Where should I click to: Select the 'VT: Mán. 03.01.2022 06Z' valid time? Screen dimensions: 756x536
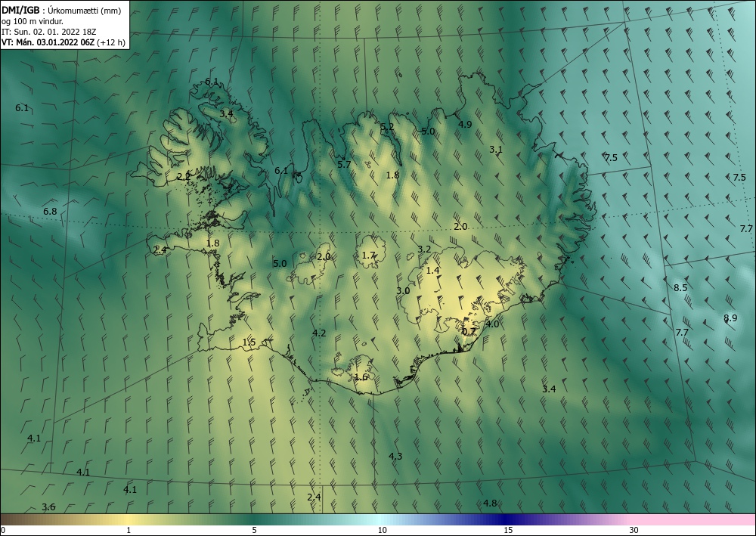[x=48, y=42]
